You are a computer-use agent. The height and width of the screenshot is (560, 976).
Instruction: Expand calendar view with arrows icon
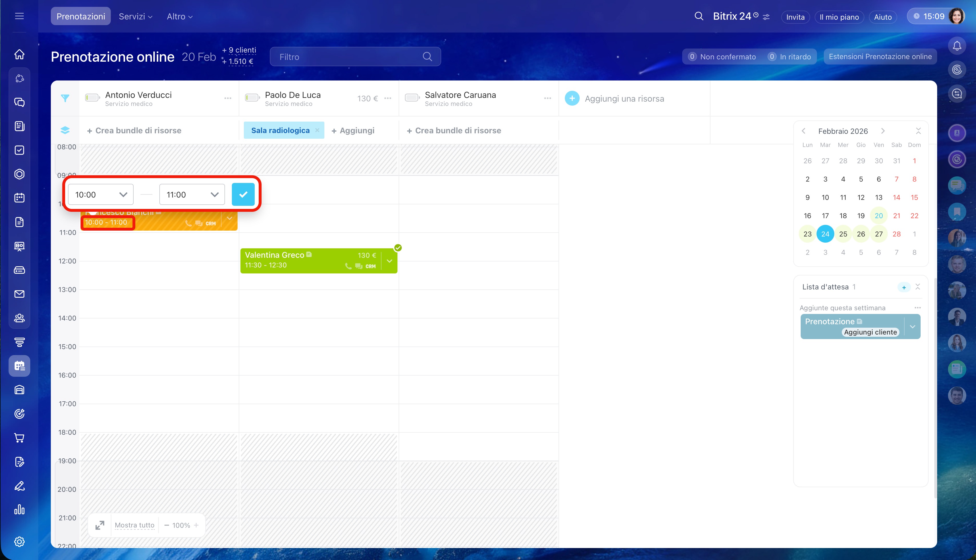(x=100, y=525)
